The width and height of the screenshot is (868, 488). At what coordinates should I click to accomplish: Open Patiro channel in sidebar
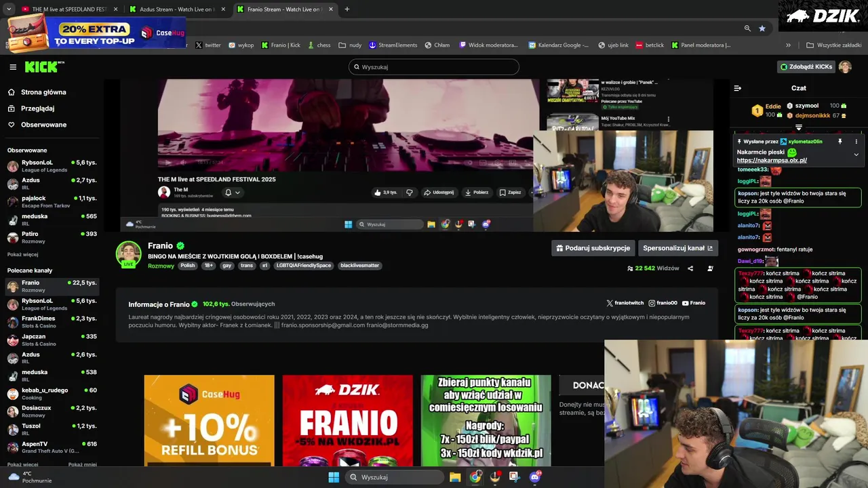coord(52,237)
